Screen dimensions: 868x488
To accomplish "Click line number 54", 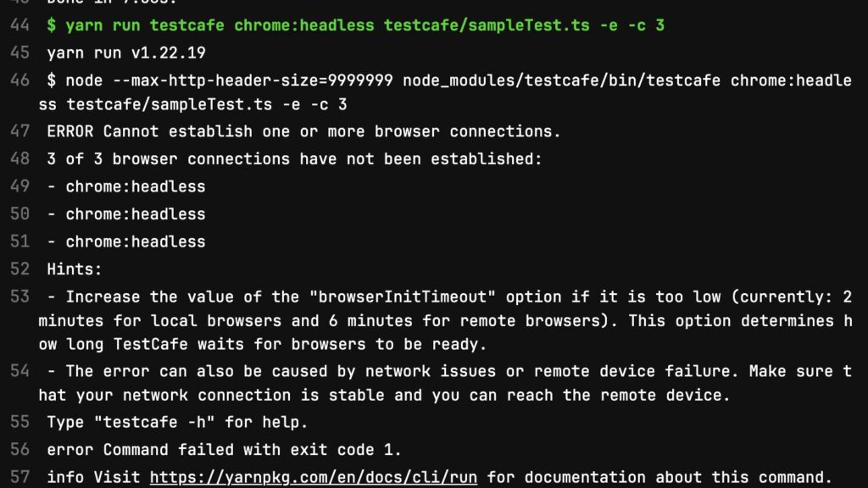I will [20, 371].
